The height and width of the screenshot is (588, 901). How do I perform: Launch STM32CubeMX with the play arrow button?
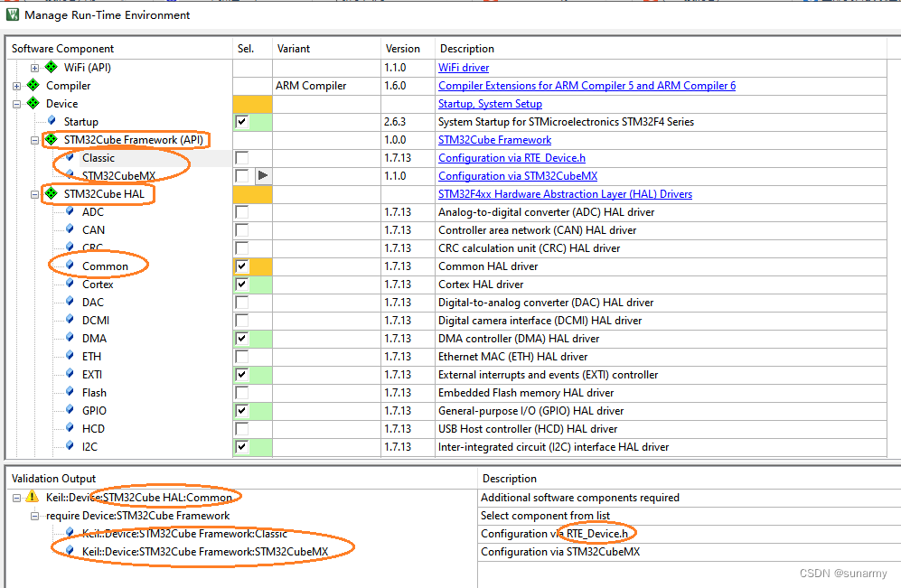pos(263,176)
